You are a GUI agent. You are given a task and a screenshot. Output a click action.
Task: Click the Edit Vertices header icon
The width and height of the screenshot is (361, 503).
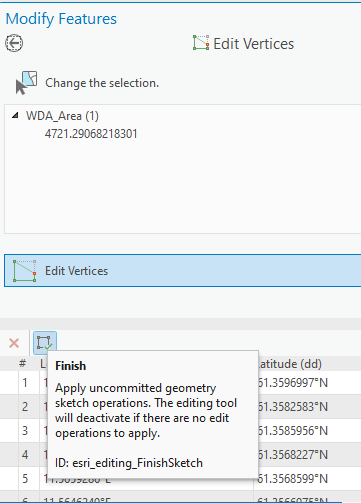click(201, 43)
